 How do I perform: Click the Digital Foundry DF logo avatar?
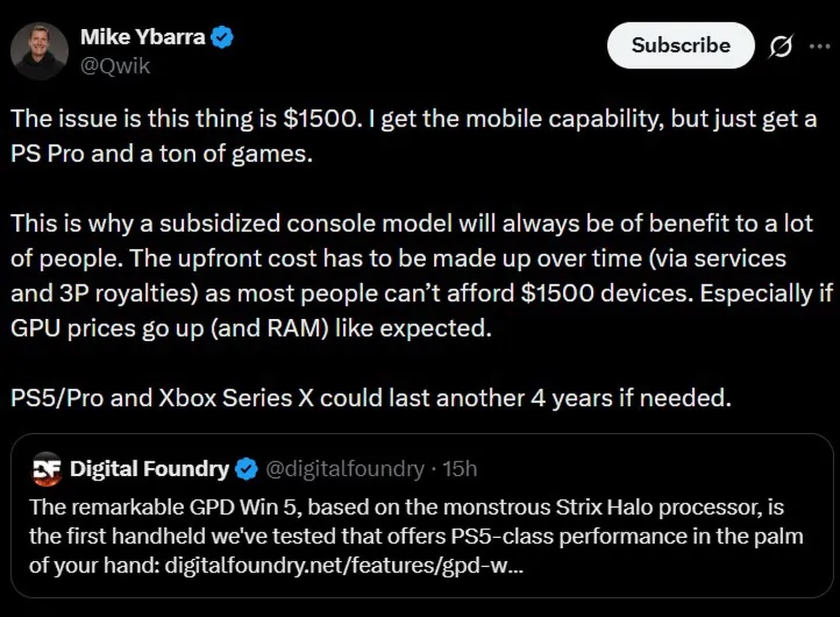click(47, 468)
